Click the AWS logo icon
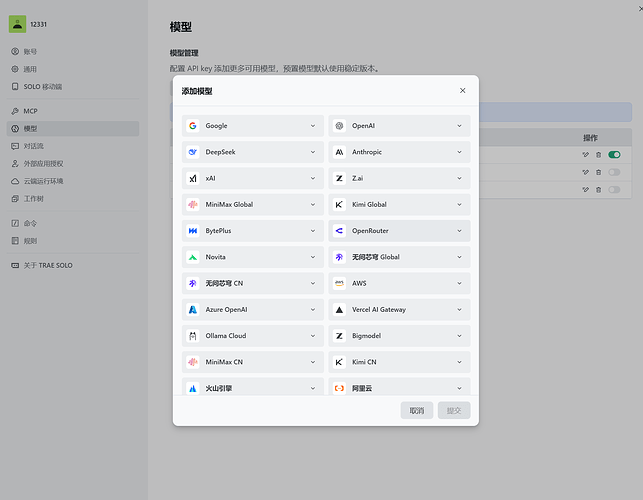 [x=339, y=283]
